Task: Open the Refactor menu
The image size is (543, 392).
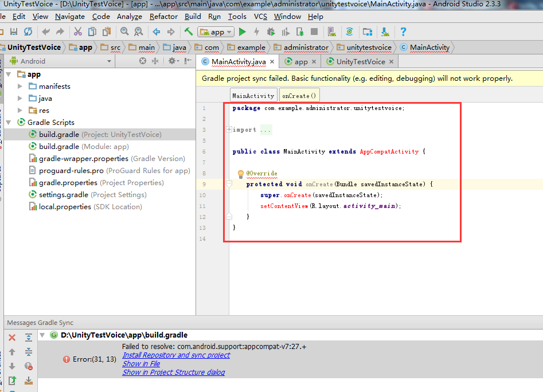Action: (163, 16)
